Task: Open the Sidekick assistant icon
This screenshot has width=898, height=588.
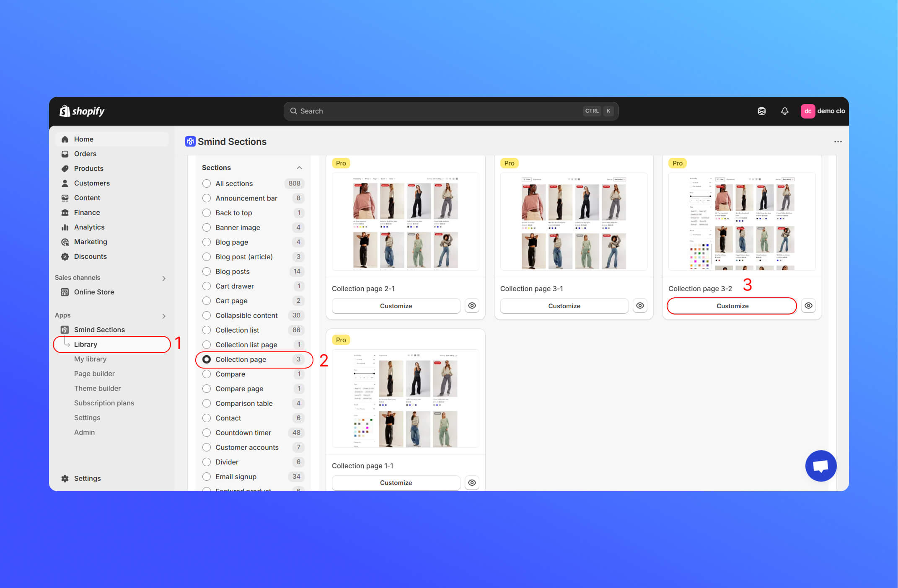Action: point(761,111)
